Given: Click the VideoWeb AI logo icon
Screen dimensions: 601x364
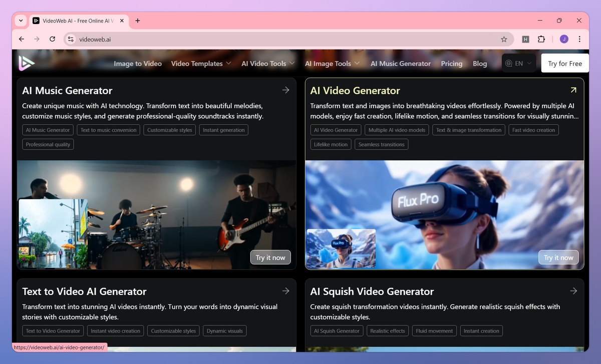Looking at the screenshot, I should tap(27, 63).
